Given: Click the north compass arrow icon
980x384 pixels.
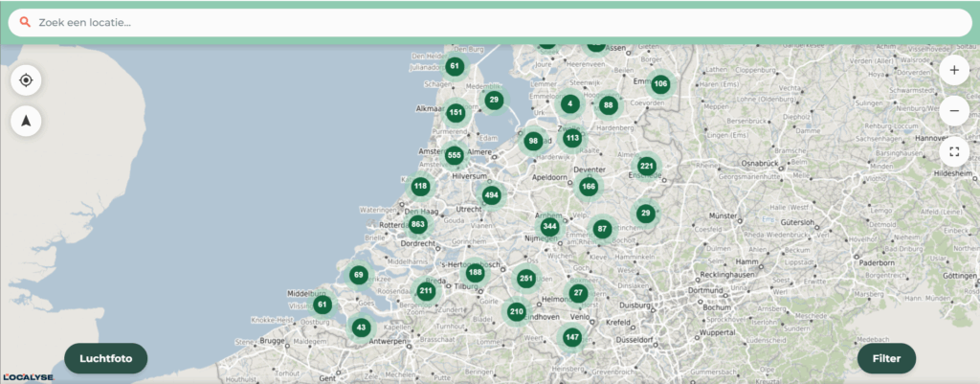Looking at the screenshot, I should point(26,121).
